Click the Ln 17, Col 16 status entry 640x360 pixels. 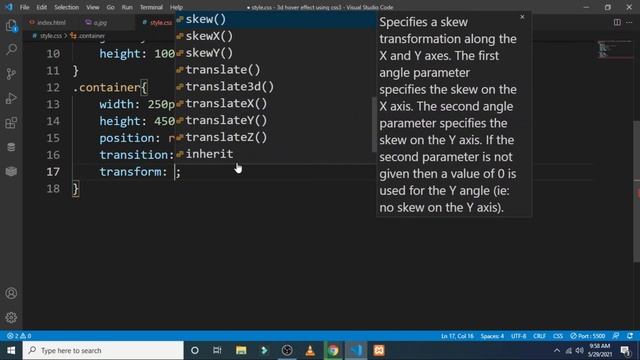point(457,336)
